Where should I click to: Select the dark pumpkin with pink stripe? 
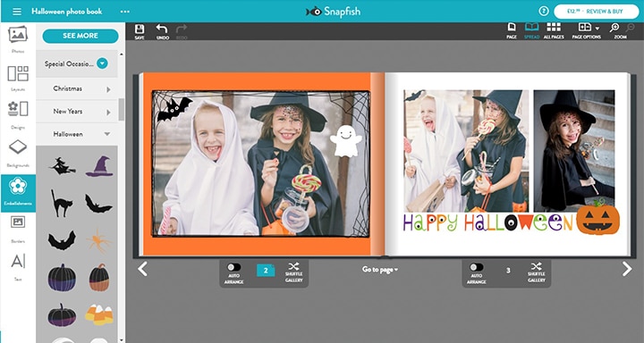point(62,314)
